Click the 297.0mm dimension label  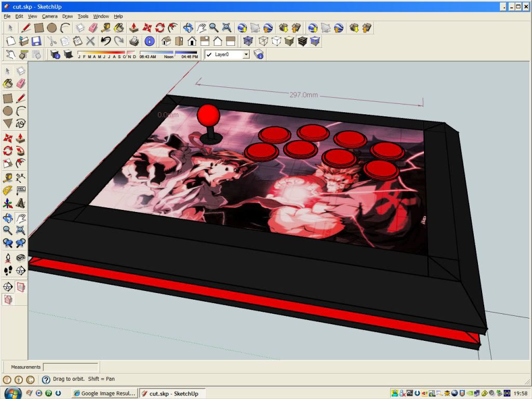pos(303,95)
